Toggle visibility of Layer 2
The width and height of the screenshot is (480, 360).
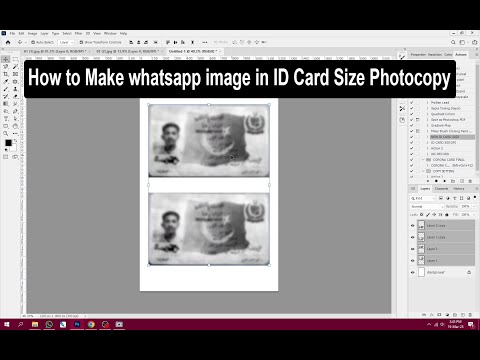click(413, 249)
